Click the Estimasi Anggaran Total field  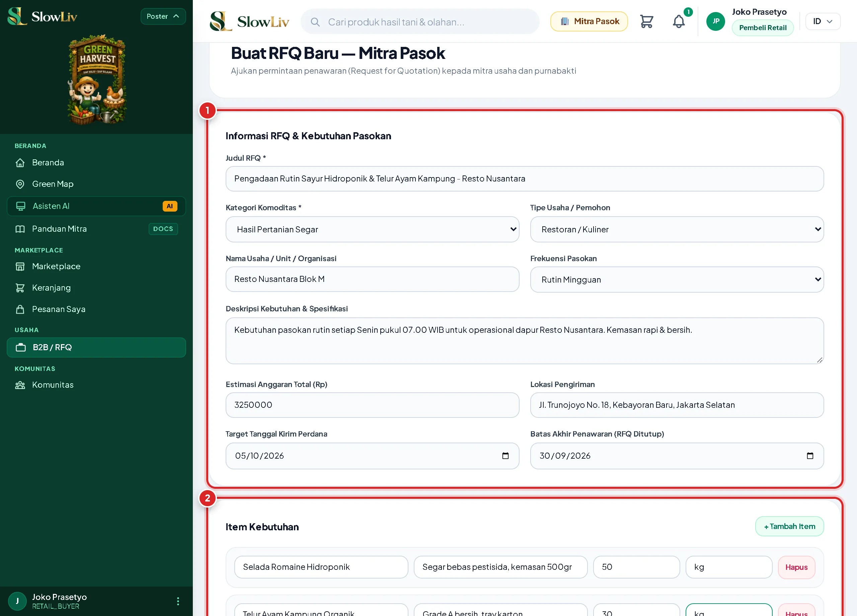[372, 405]
